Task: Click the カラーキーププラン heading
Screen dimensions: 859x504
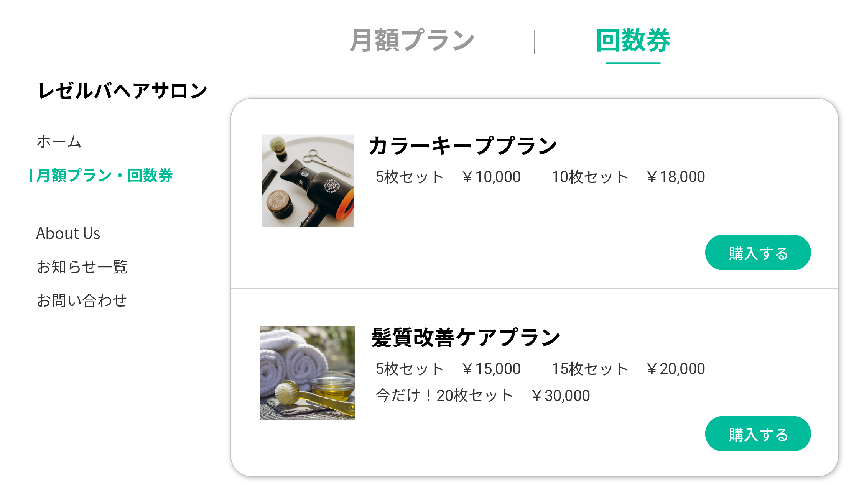Action: pos(462,146)
